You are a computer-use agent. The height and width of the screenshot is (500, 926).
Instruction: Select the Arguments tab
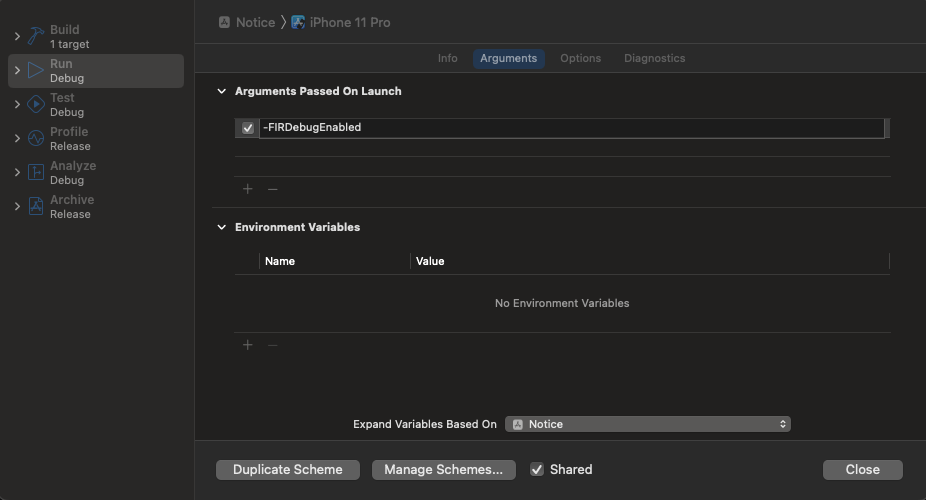coord(508,58)
